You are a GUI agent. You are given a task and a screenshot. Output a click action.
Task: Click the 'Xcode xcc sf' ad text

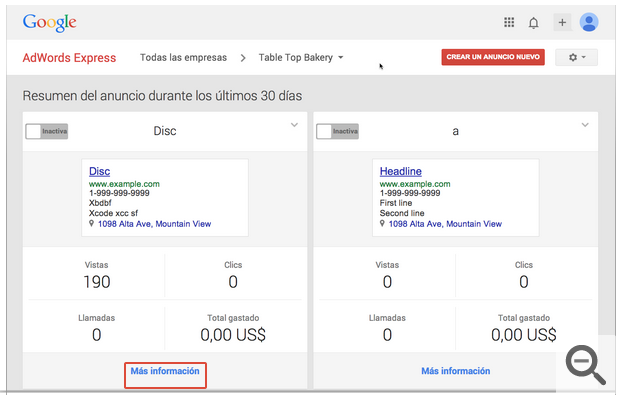pyautogui.click(x=113, y=213)
